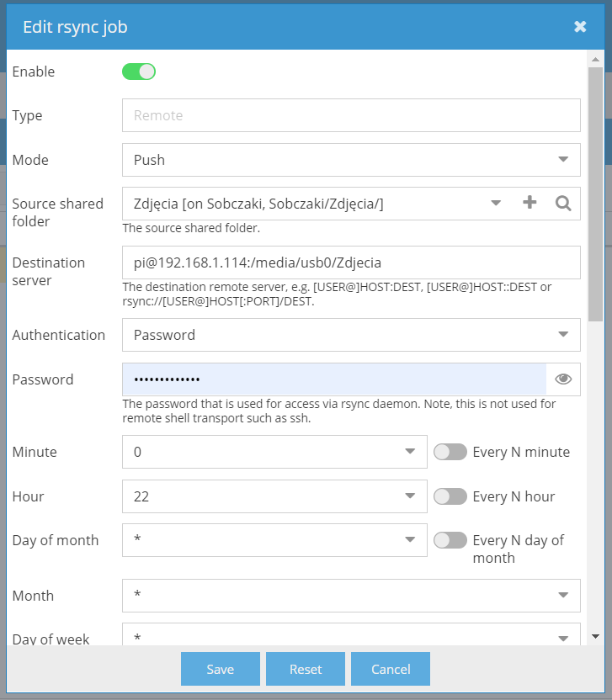Screen dimensions: 612x700
Task: Click the Reset button
Action: click(x=306, y=669)
